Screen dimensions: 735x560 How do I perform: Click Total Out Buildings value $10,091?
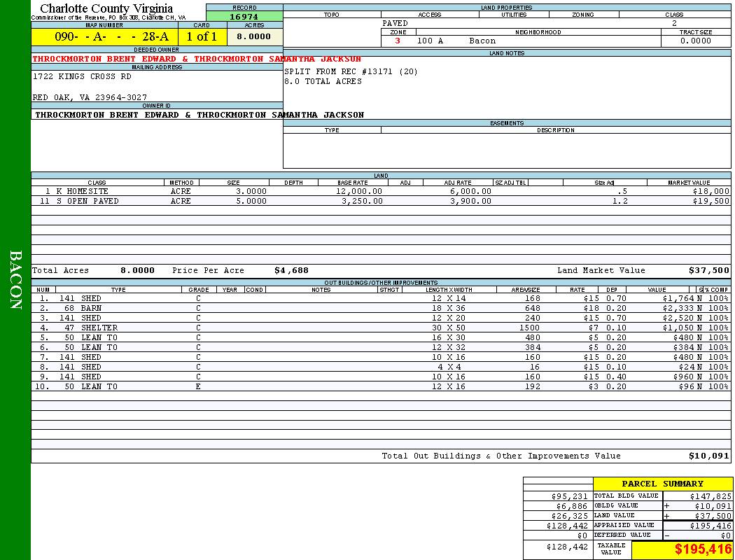(708, 456)
